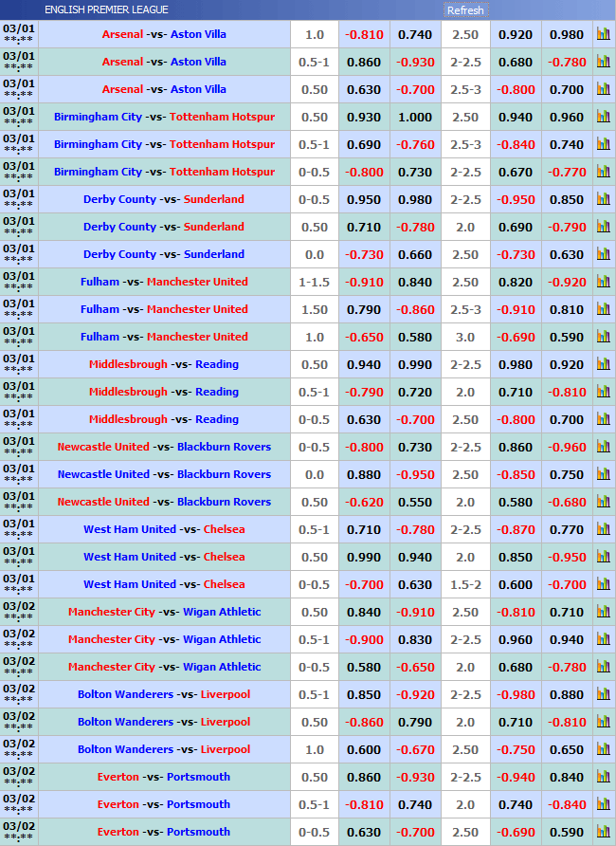
Task: Select odds 0.550 in Newcastle United 0.50 row
Action: pos(415,503)
